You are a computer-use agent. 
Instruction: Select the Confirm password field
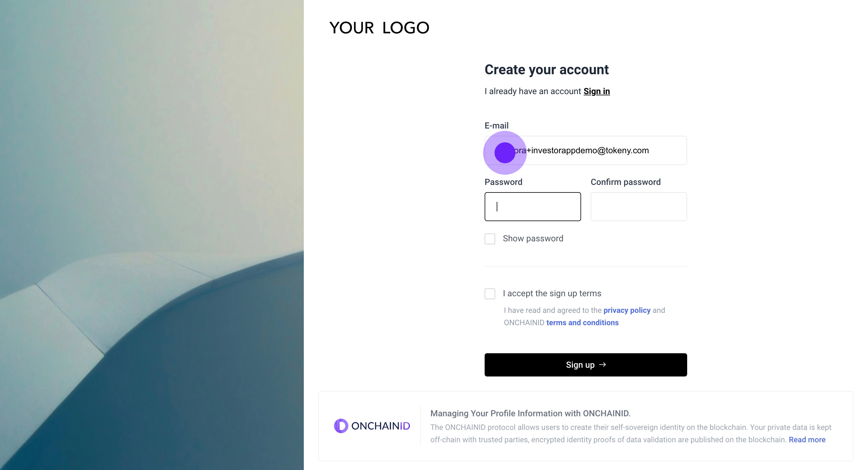(x=639, y=207)
